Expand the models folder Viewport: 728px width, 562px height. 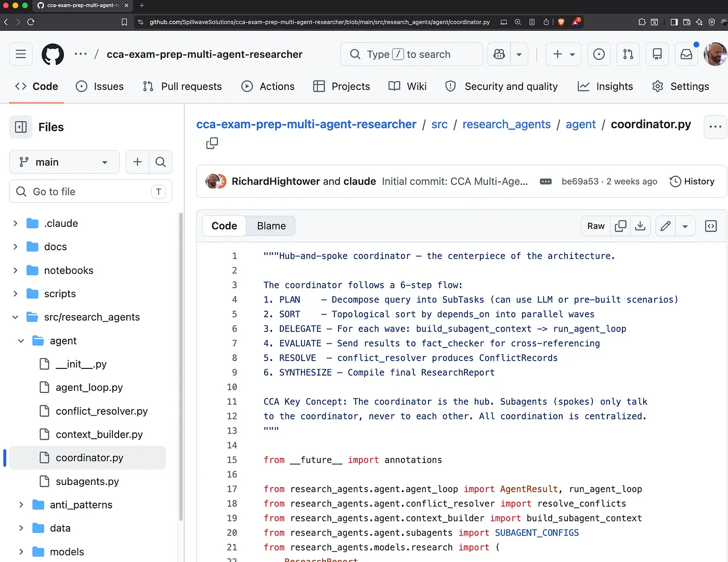pos(21,552)
